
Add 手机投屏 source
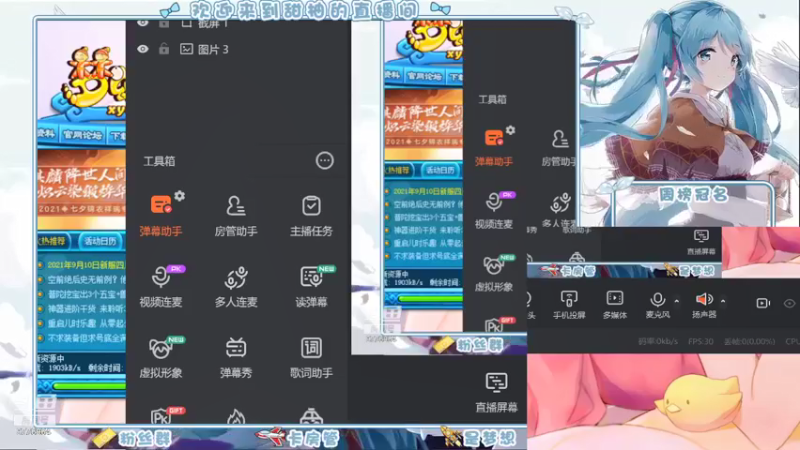tap(569, 304)
